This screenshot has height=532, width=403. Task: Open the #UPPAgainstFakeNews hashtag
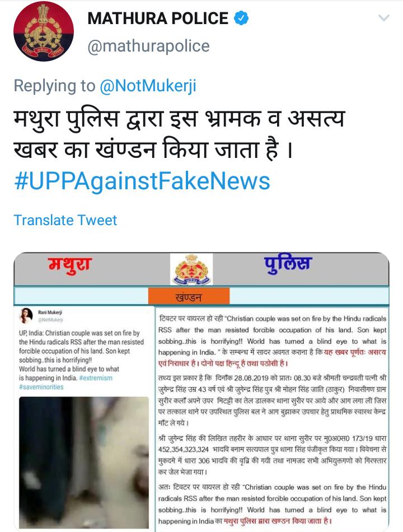142,181
